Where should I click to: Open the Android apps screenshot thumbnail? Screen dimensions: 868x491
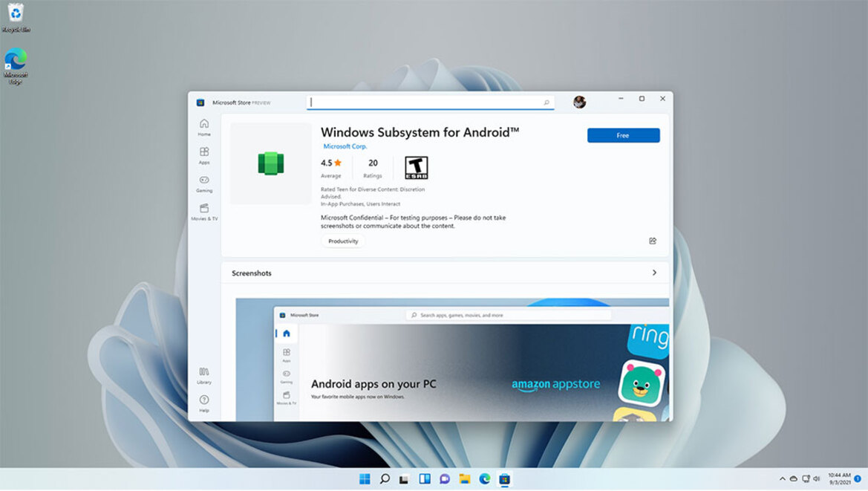click(452, 360)
